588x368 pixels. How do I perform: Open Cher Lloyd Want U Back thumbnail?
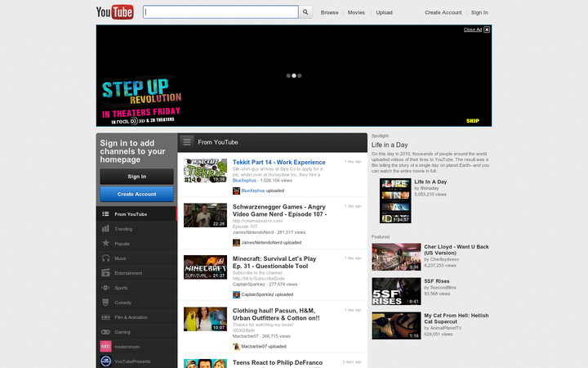(396, 258)
